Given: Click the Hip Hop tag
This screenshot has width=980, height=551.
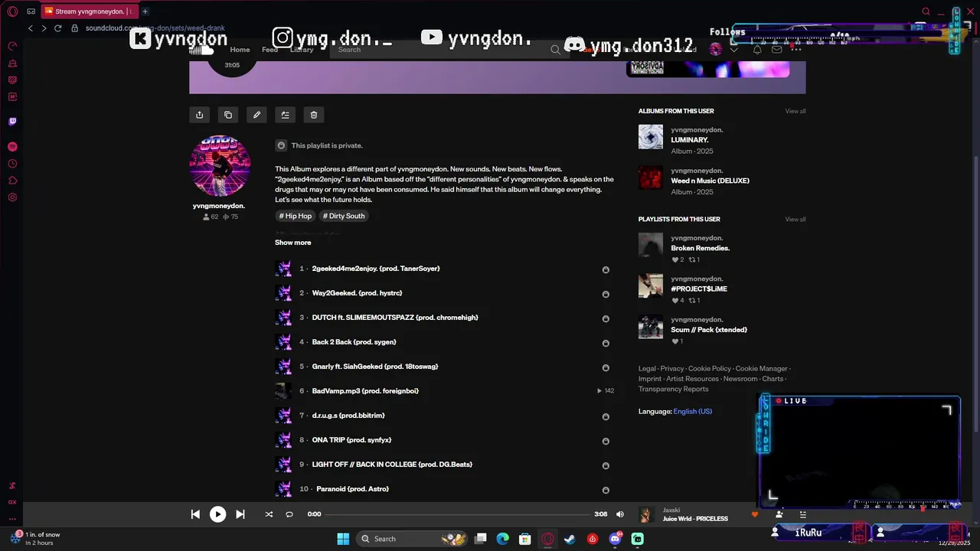Looking at the screenshot, I should point(295,216).
